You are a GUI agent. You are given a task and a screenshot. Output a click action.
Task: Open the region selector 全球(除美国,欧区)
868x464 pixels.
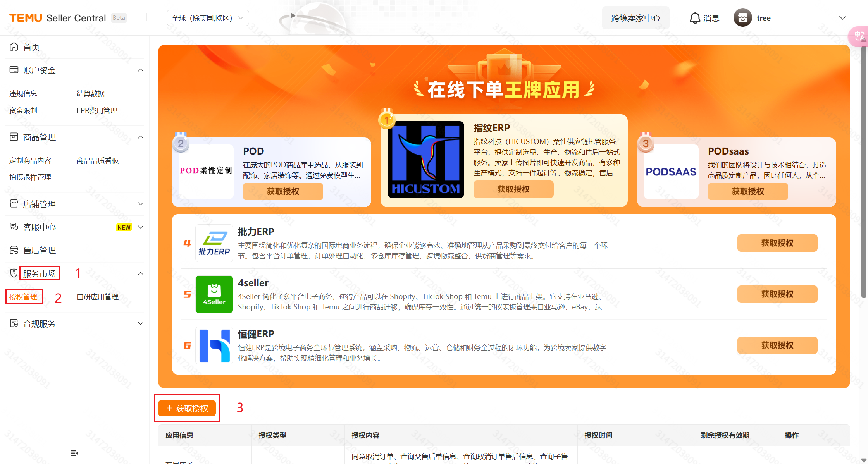point(208,18)
